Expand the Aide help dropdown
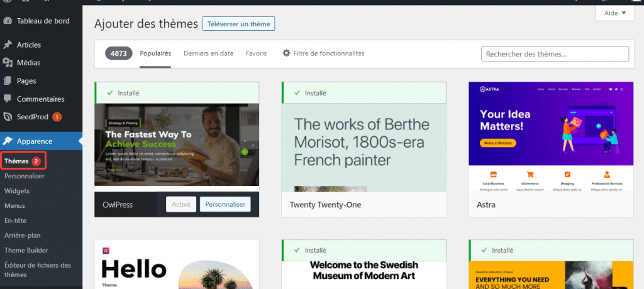 click(x=615, y=13)
